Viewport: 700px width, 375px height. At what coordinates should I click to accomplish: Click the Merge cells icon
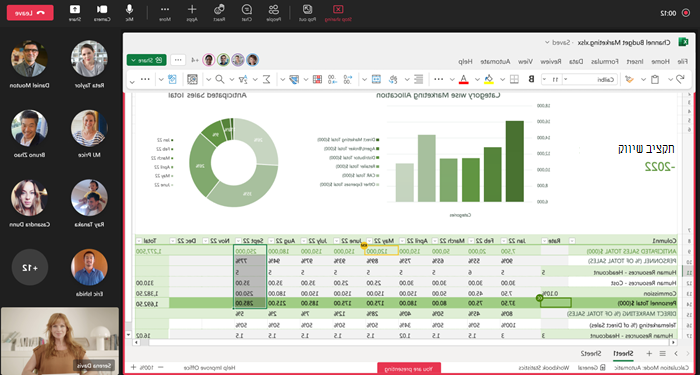(x=376, y=79)
